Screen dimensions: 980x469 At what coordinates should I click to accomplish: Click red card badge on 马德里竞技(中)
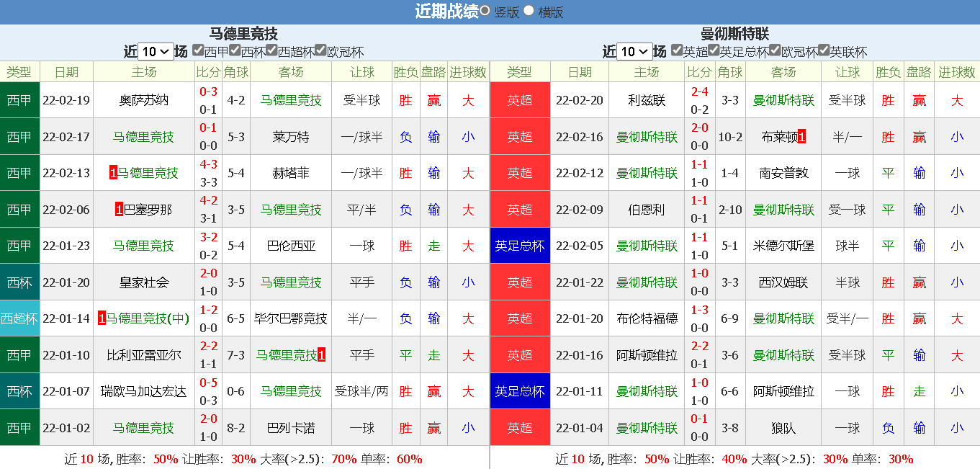[x=102, y=318]
